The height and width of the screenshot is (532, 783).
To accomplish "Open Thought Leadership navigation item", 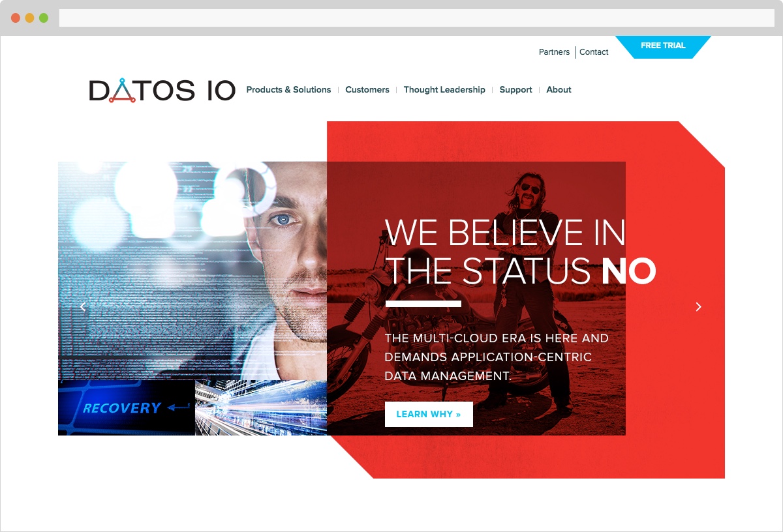I will tap(444, 90).
